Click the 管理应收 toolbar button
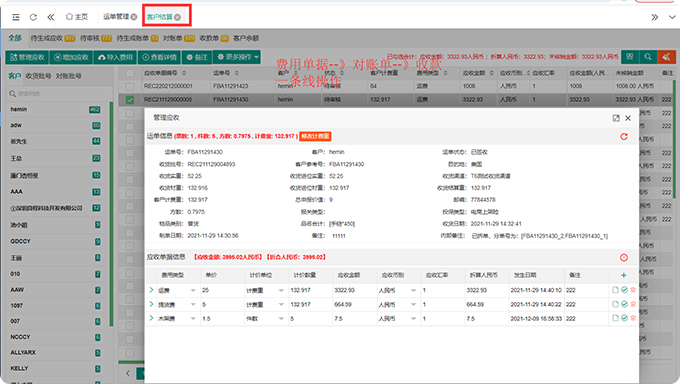680x384 pixels. point(27,57)
